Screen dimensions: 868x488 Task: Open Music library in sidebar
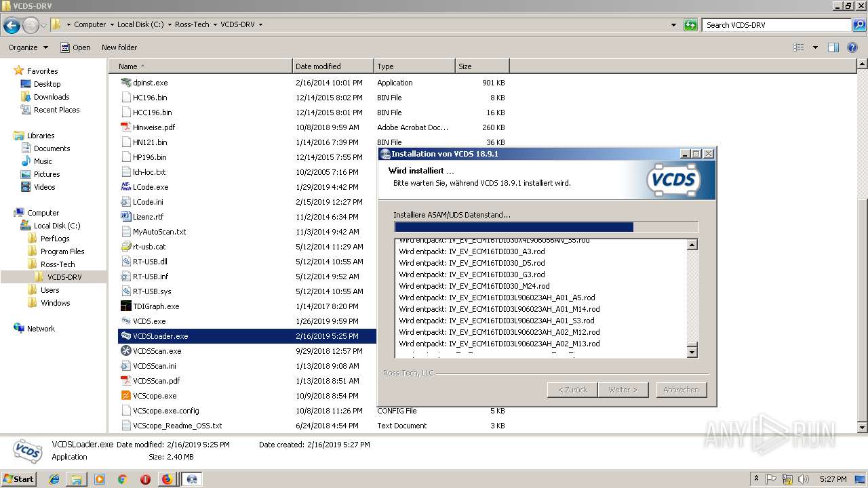point(43,161)
